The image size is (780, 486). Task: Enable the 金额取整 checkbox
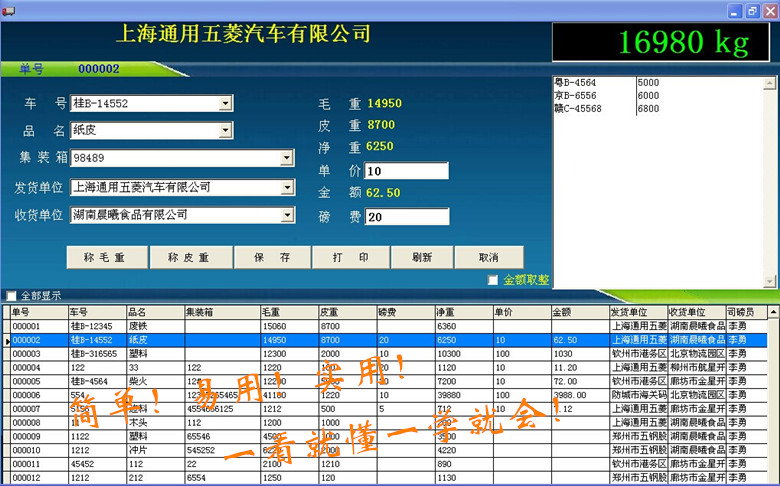(x=493, y=280)
